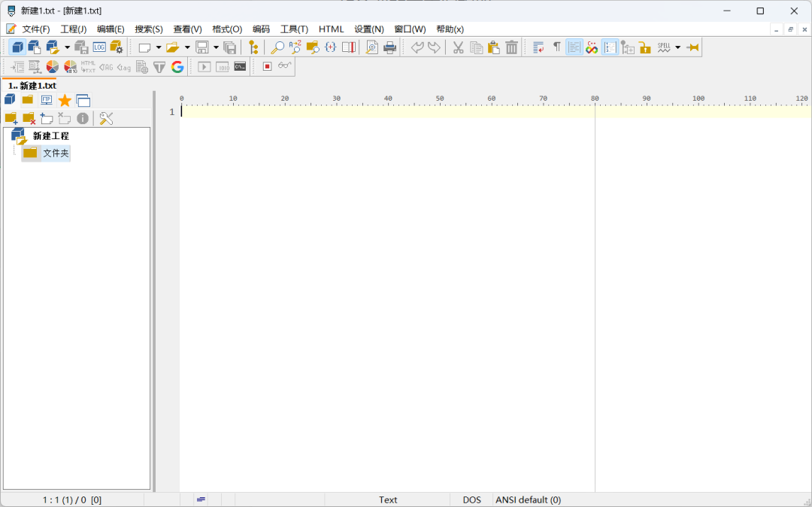This screenshot has width=812, height=507.
Task: Open the HTML menu
Action: (x=331, y=29)
